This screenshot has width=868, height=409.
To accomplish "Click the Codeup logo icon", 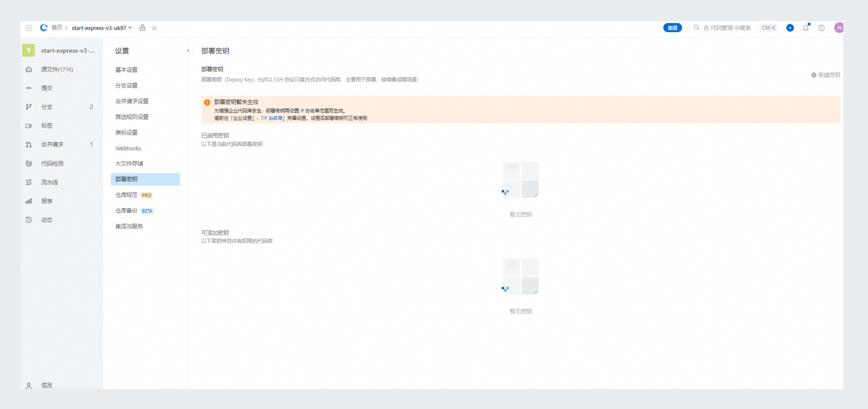I will point(44,28).
